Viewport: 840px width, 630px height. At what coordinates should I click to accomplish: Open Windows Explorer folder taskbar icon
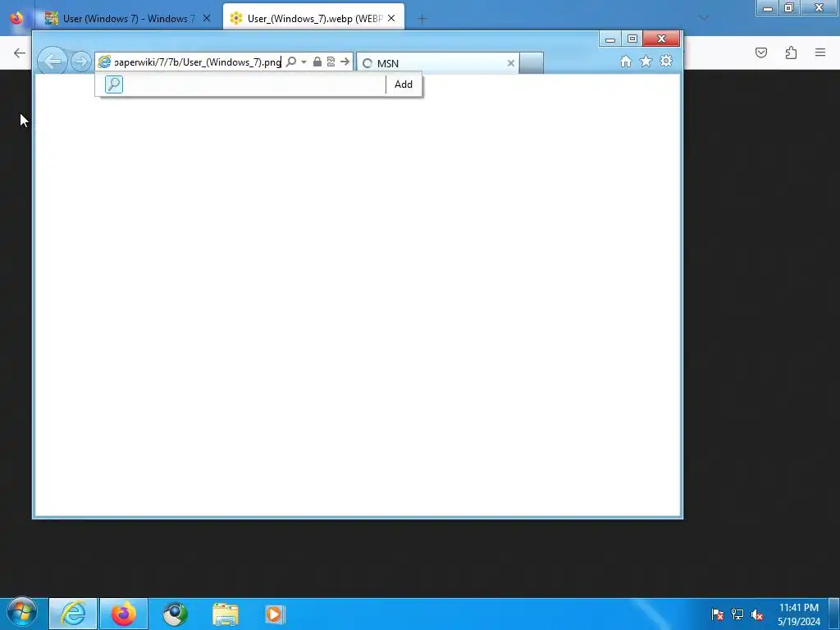pyautogui.click(x=226, y=614)
